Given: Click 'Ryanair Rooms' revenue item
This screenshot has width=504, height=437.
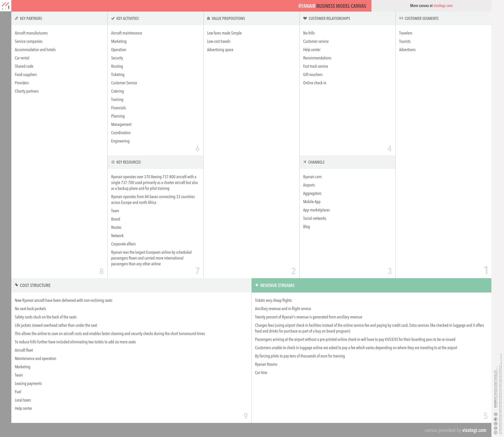Looking at the screenshot, I should click(x=266, y=364).
